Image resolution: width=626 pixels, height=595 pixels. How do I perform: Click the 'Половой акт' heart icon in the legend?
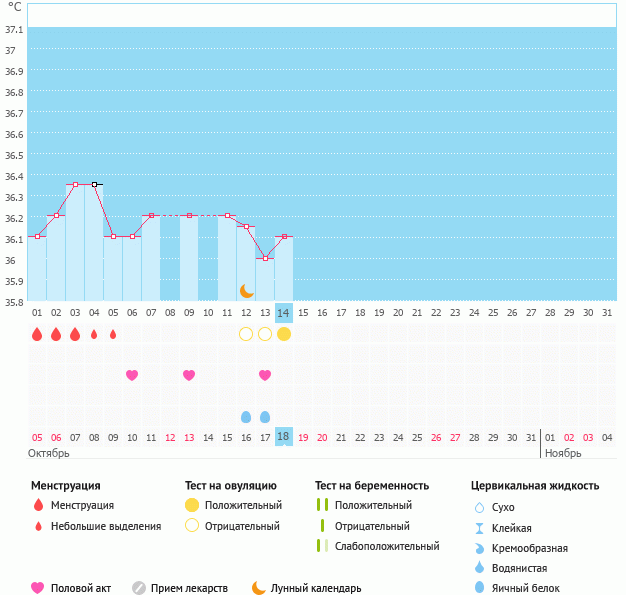[x=38, y=588]
